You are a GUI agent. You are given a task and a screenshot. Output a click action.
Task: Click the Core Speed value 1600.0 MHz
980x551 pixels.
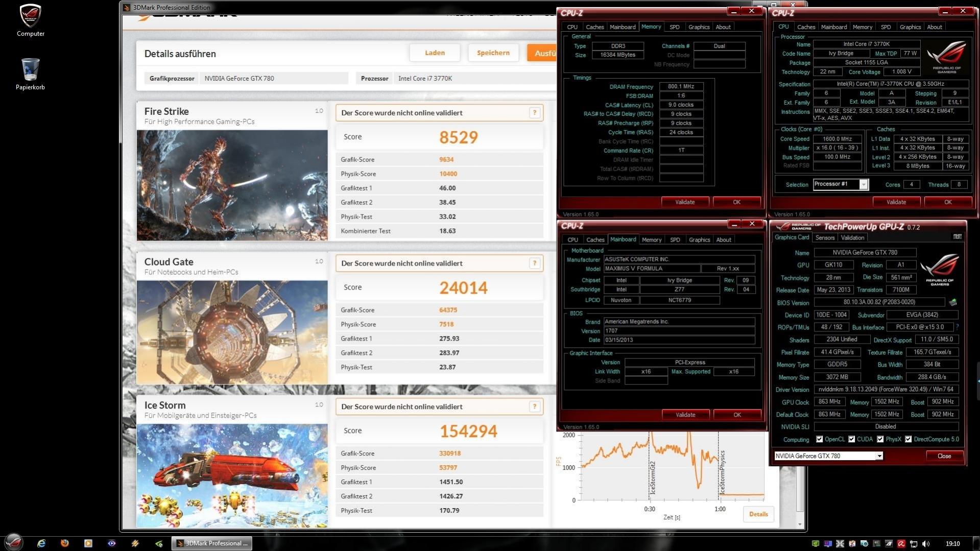coord(836,139)
